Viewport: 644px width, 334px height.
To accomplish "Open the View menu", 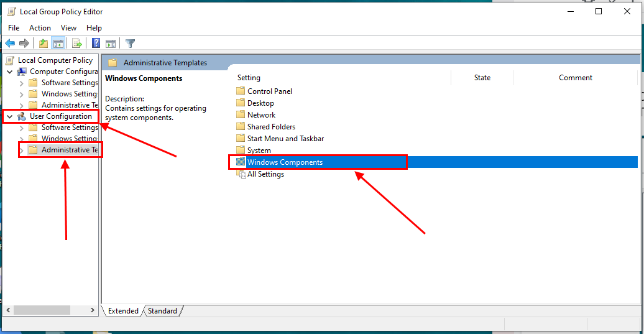I will pyautogui.click(x=68, y=27).
